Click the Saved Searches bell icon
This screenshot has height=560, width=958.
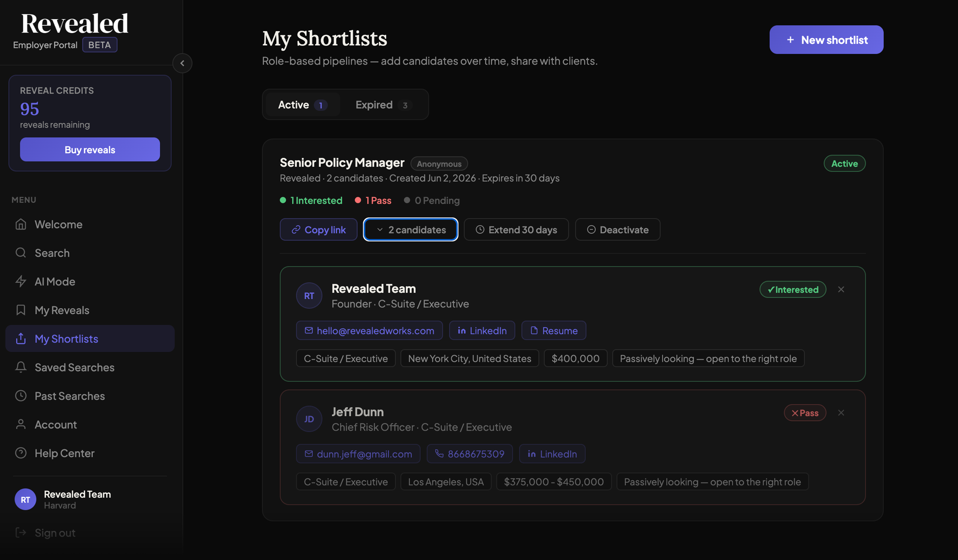click(x=21, y=367)
